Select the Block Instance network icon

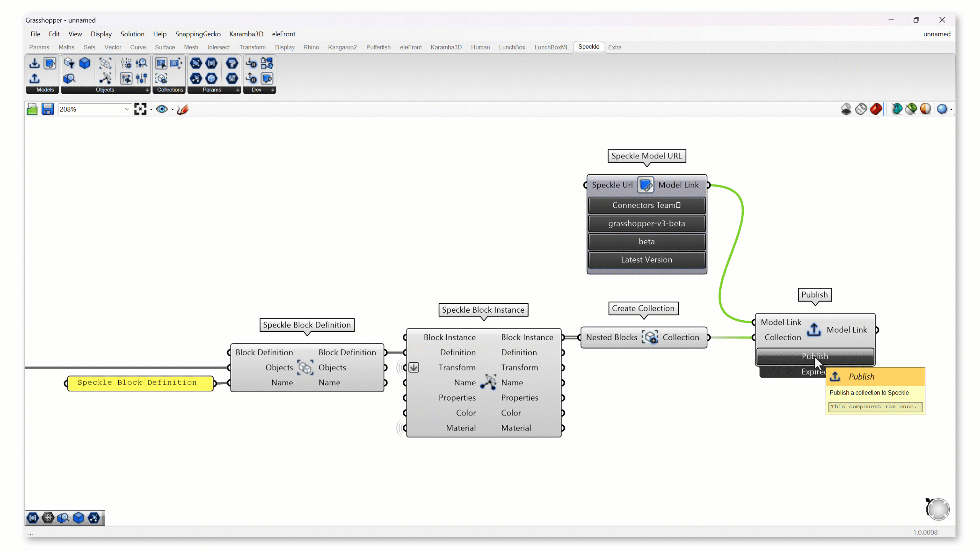105,78
